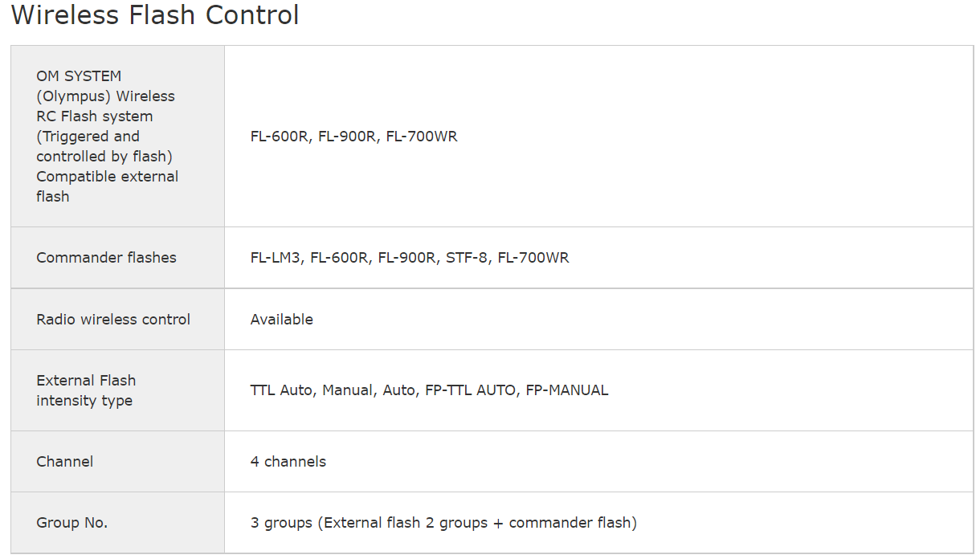This screenshot has height=559, width=980.
Task: Click the Group No. row label
Action: 71,523
